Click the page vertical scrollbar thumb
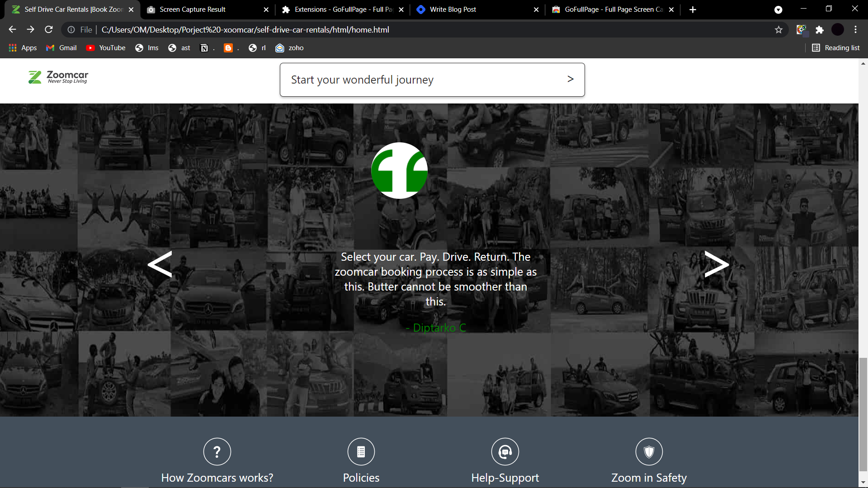The width and height of the screenshot is (868, 488). pyautogui.click(x=863, y=413)
